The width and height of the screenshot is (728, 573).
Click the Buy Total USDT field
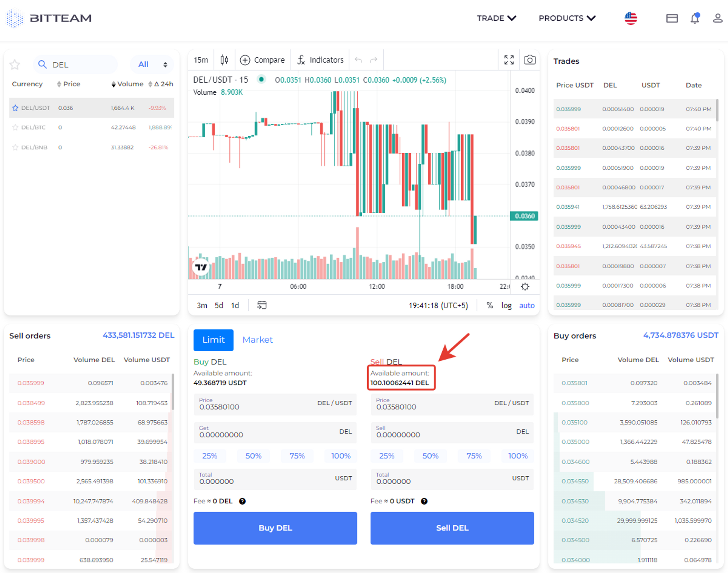tap(275, 479)
